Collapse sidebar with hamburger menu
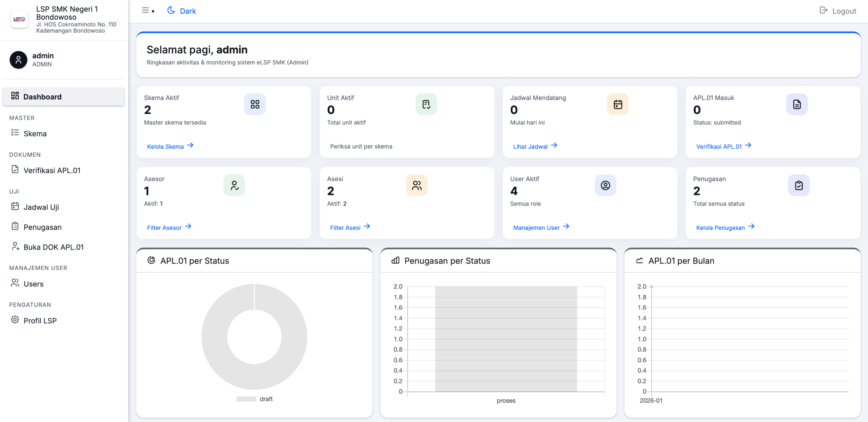Image resolution: width=868 pixels, height=422 pixels. (146, 11)
